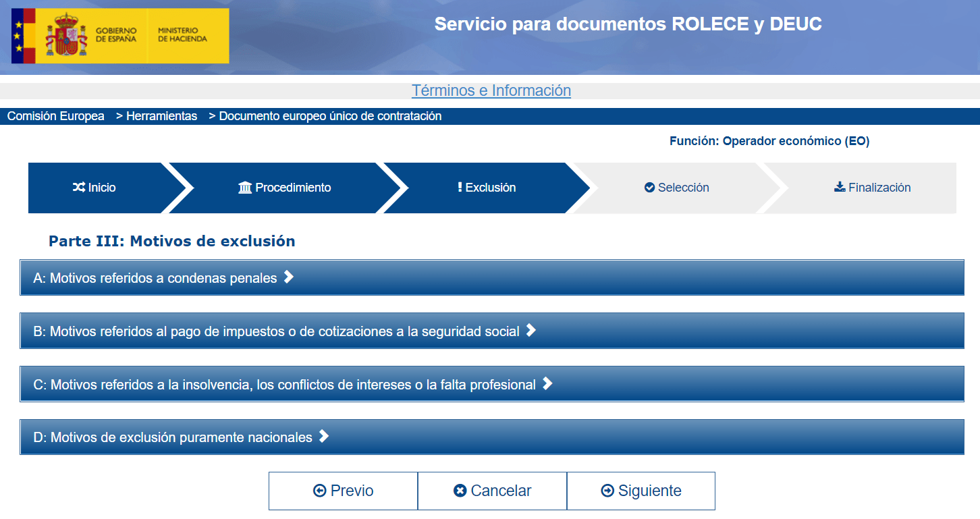Switch to the Procedimiento step tab
Screen dimensions: 980x519
point(285,188)
